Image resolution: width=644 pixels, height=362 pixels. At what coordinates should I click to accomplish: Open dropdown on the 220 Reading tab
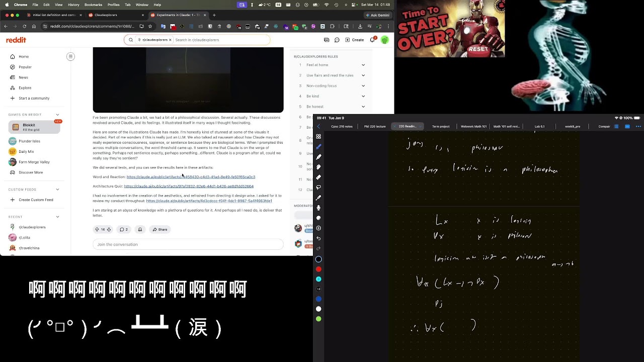click(x=420, y=127)
